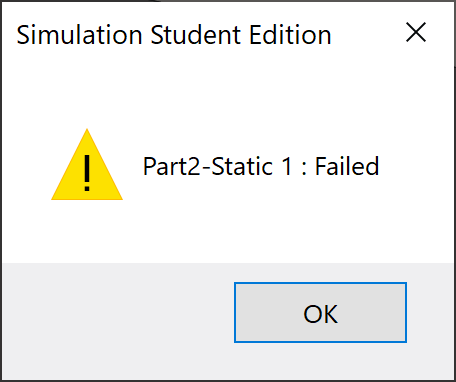Viewport: 456px width, 382px height.
Task: Click the word 'Edition' in the title
Action: [x=290, y=35]
